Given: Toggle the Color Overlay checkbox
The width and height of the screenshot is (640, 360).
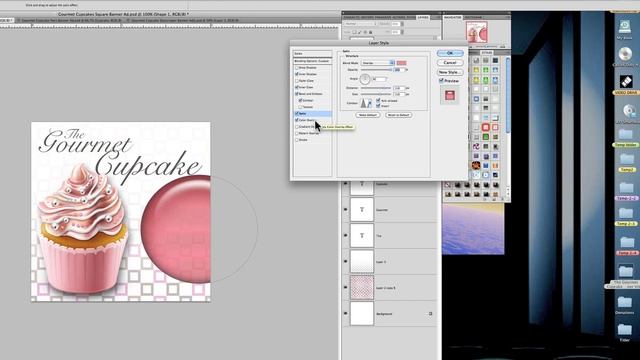Looking at the screenshot, I should [297, 120].
